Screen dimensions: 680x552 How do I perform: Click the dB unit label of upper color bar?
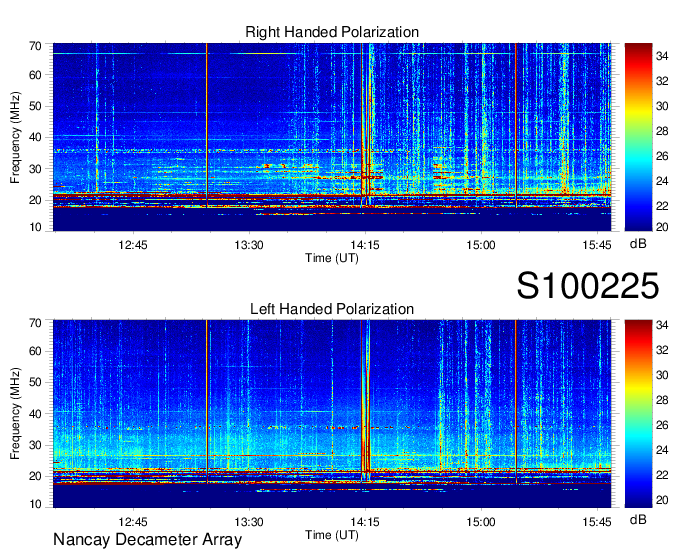tap(638, 244)
